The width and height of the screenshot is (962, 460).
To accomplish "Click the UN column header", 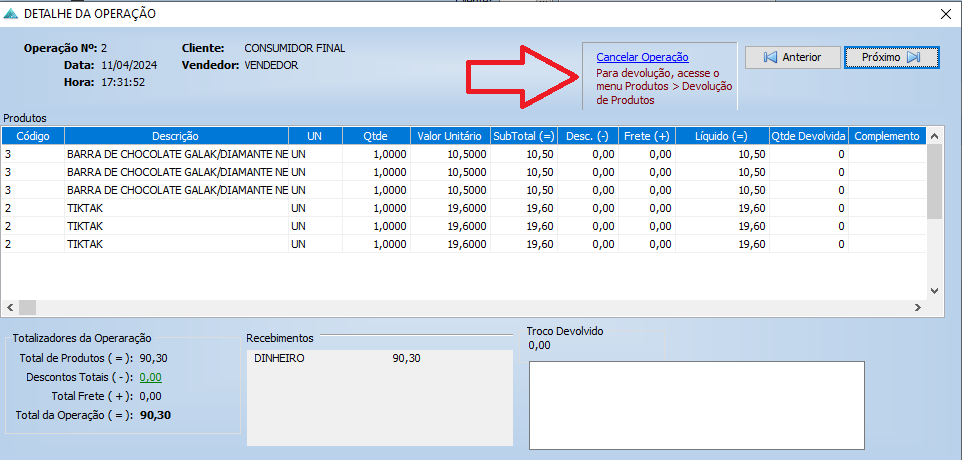I will (x=315, y=136).
